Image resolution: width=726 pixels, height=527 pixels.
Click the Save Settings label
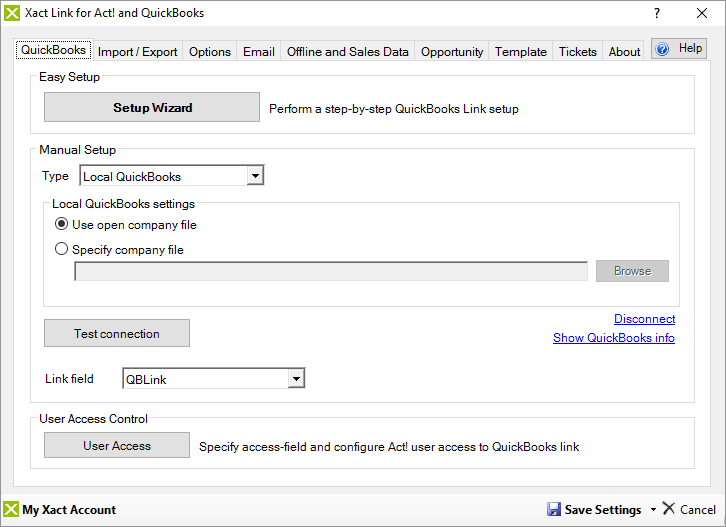pos(603,509)
